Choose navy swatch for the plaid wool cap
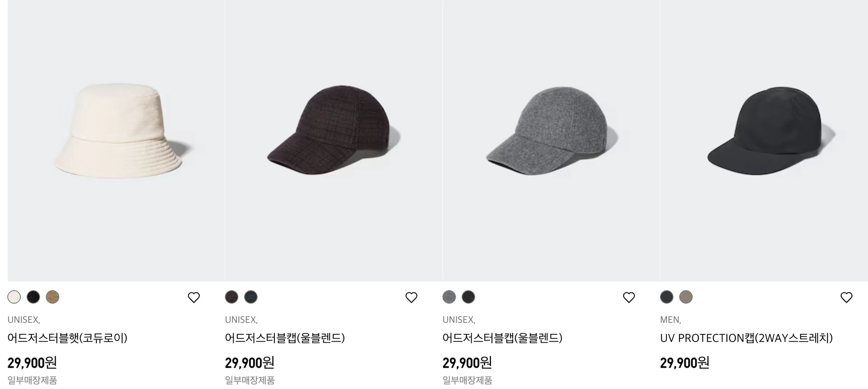 pyautogui.click(x=250, y=297)
